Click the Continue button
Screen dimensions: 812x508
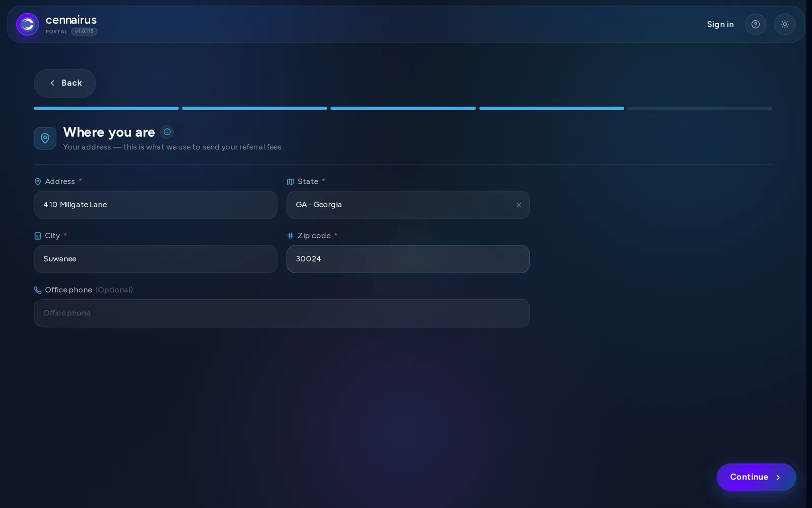(756, 477)
